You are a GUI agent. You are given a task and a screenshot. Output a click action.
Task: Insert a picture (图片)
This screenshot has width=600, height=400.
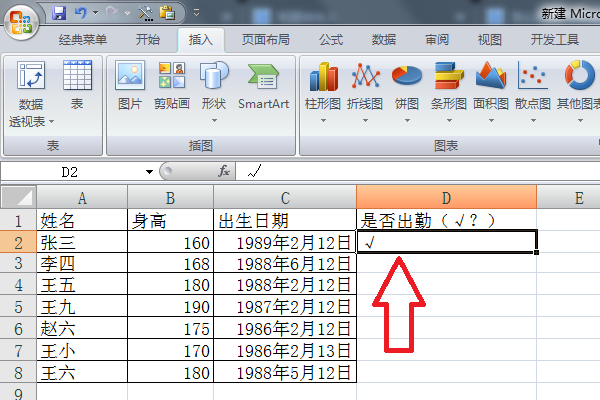tap(130, 85)
